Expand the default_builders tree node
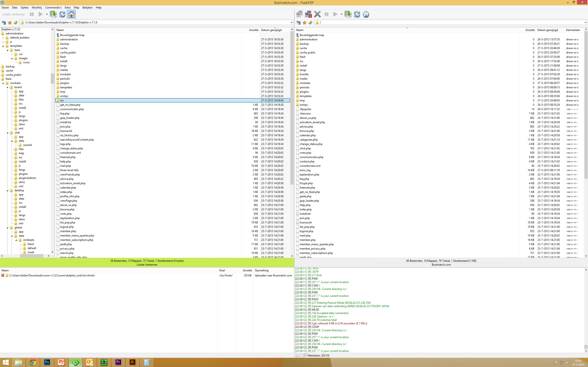Image resolution: width=588 pixels, height=367 pixels. coord(3,38)
